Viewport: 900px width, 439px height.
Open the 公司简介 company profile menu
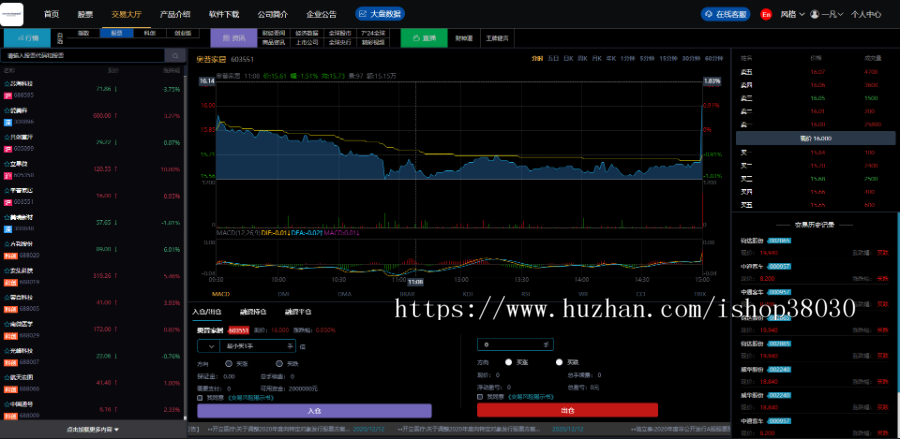[x=273, y=14]
